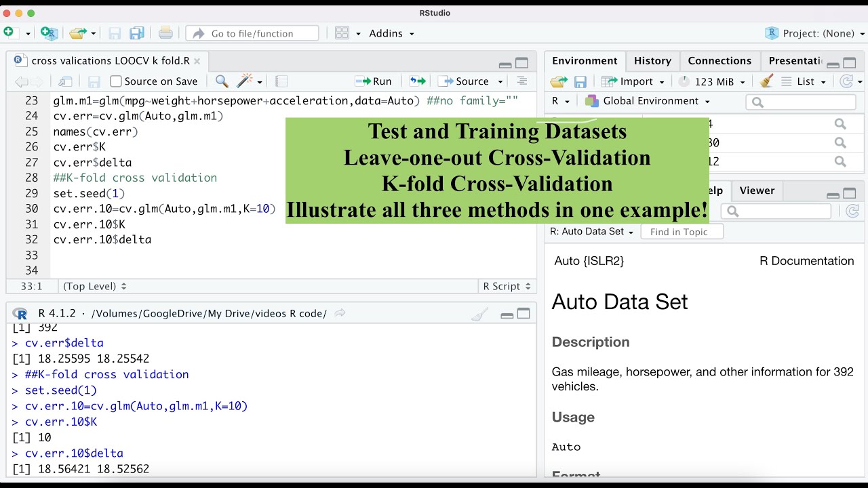
Task: Show the script in a new window
Action: (x=66, y=81)
